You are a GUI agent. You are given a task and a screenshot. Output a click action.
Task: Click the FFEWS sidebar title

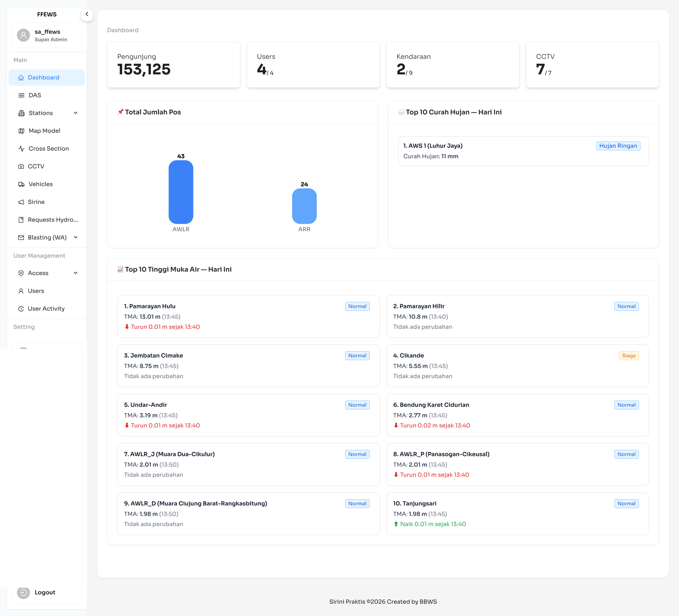pos(46,14)
